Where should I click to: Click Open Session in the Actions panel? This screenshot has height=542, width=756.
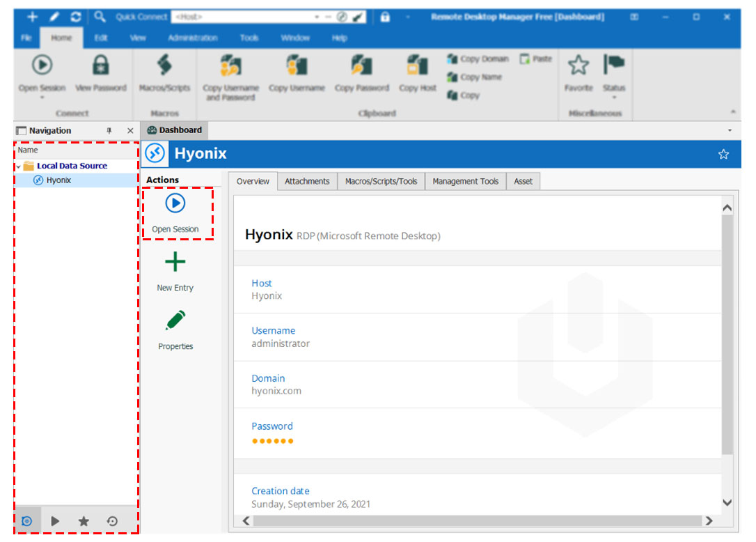pyautogui.click(x=175, y=212)
